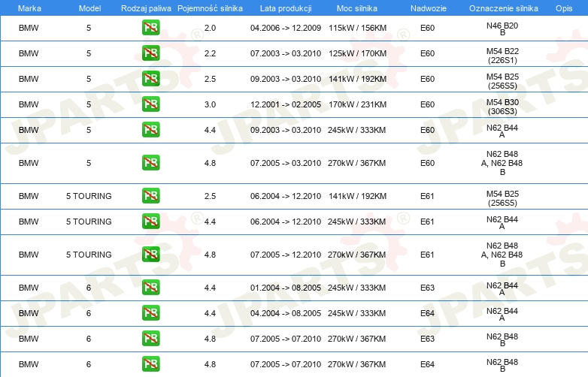
Task: Click the fuel icon in the 5 TOURING 2.5 row
Action: [150, 196]
